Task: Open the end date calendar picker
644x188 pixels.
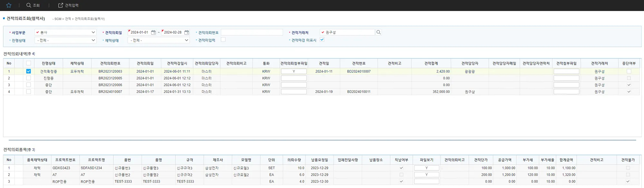Action: [187, 32]
